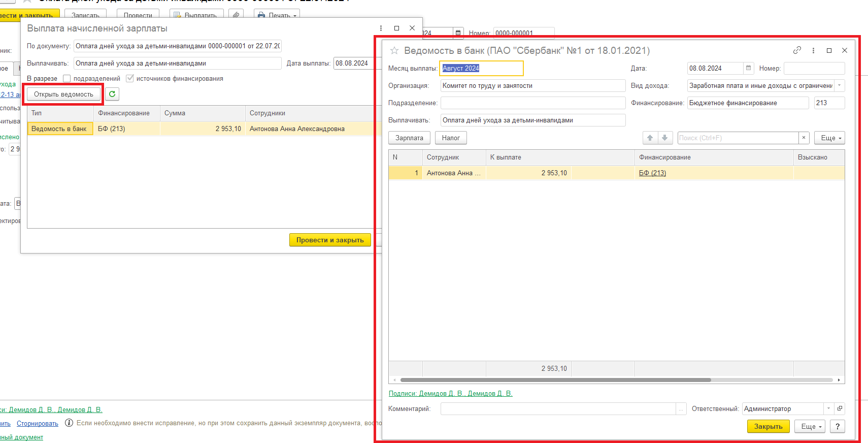Click the Записать button in the background toolbar
The height and width of the screenshot is (443, 868).
click(85, 15)
